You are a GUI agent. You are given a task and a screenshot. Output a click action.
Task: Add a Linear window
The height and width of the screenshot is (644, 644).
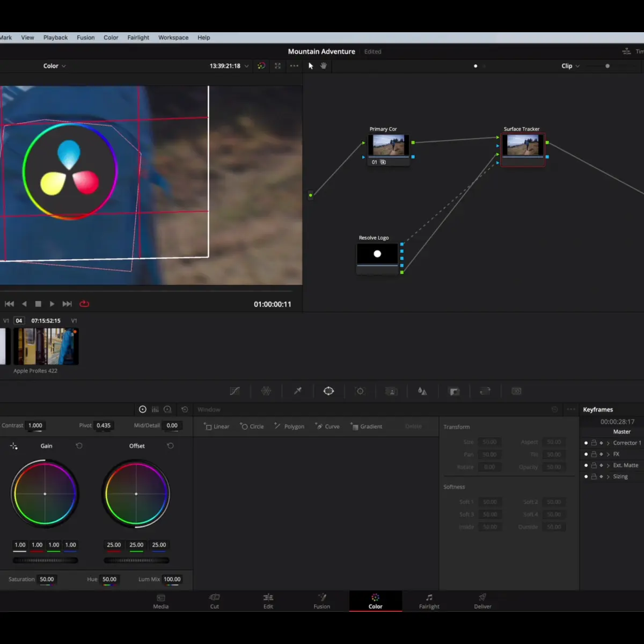tap(217, 427)
